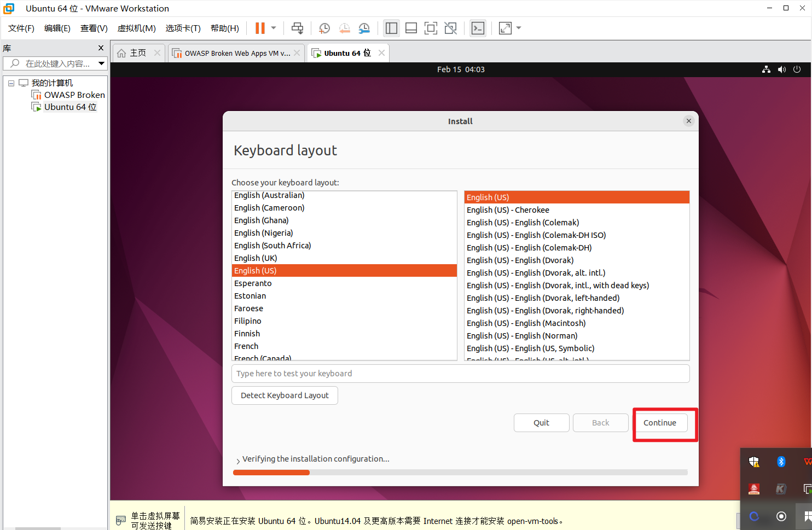Toggle the thumbnail bar view icon

(411, 28)
